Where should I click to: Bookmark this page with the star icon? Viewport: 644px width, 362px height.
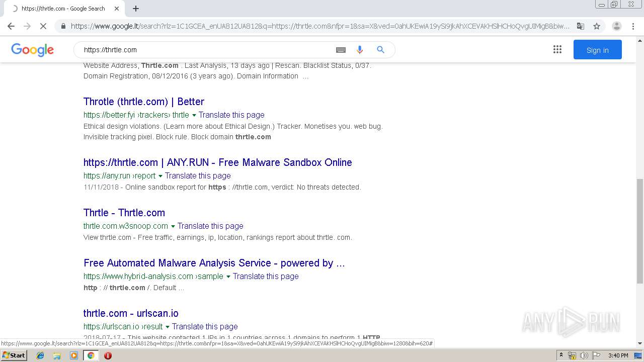tap(597, 26)
